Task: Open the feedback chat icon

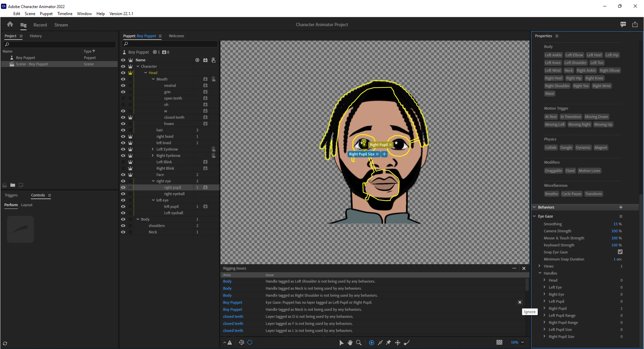Action: pos(623,24)
